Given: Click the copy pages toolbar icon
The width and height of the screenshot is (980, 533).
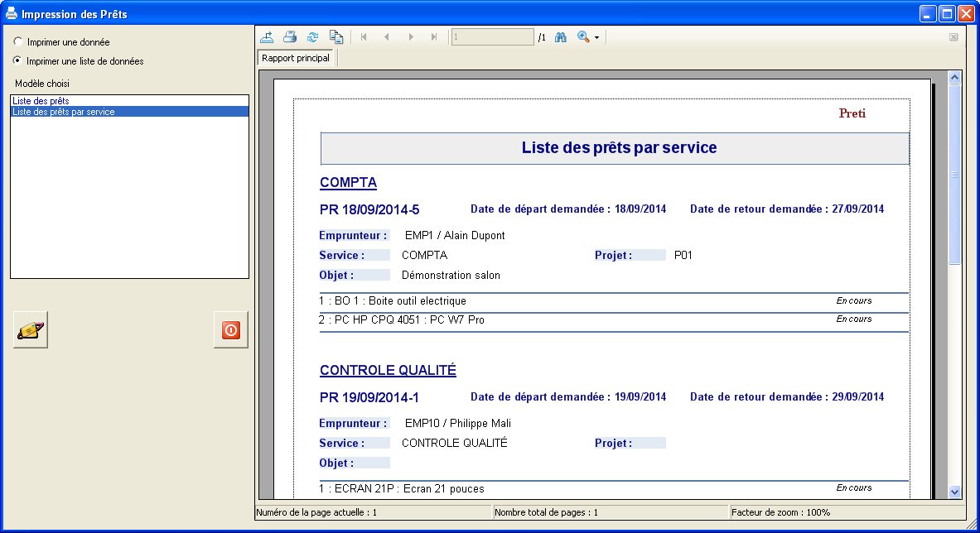Looking at the screenshot, I should click(x=336, y=37).
